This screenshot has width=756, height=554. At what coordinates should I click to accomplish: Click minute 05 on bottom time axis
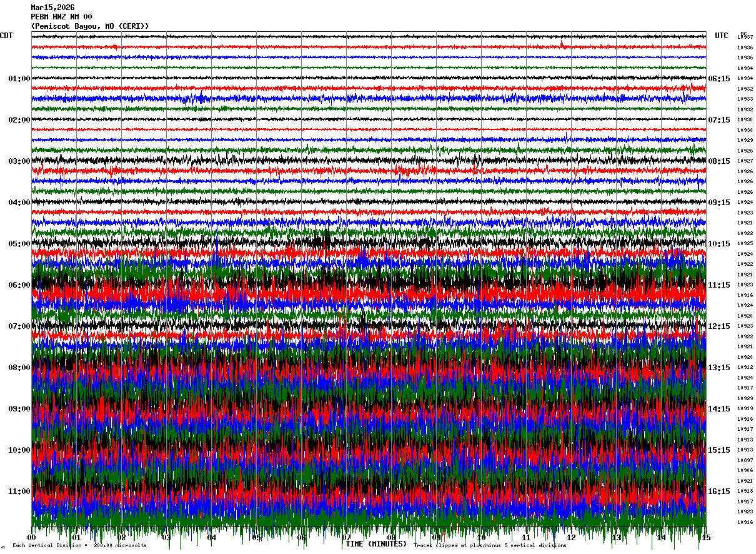click(x=256, y=538)
